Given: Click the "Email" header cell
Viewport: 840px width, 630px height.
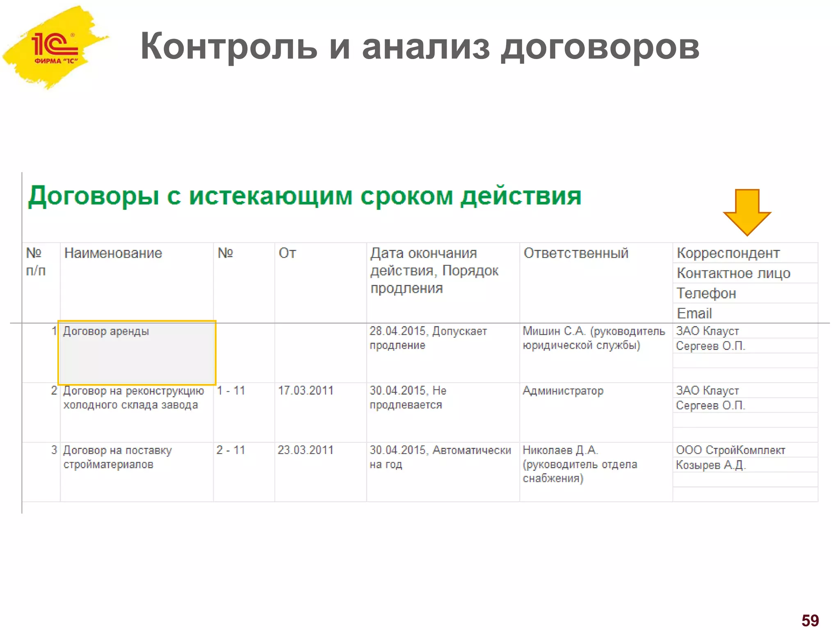Looking at the screenshot, I should point(745,313).
